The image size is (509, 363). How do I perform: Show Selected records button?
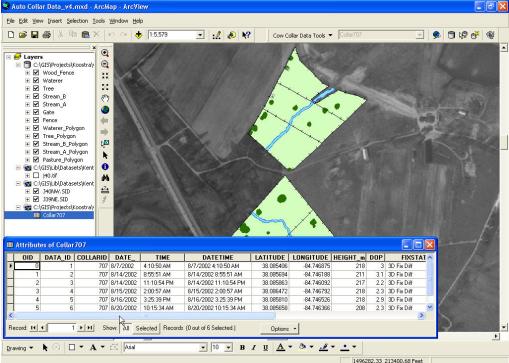[x=146, y=328]
